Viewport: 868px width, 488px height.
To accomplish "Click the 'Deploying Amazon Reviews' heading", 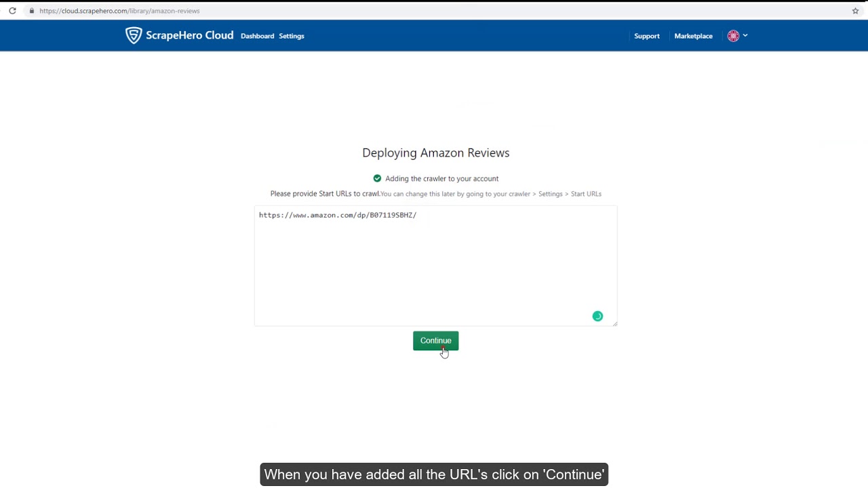I will [435, 152].
